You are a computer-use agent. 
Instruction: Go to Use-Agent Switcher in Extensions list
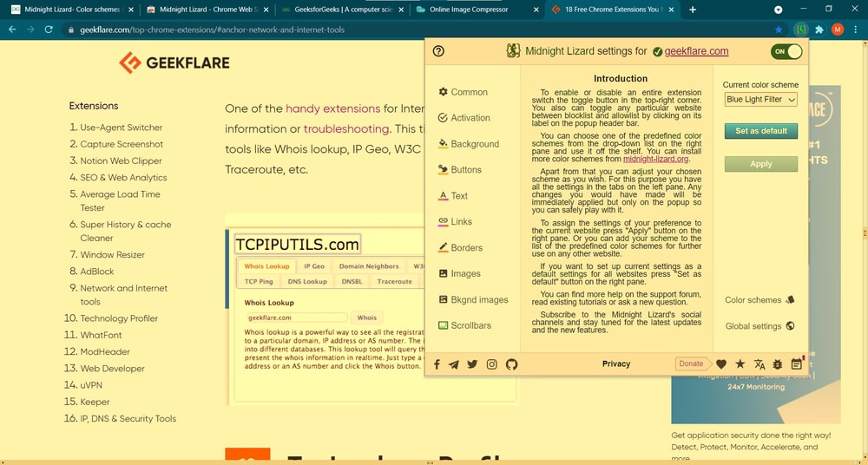(122, 128)
